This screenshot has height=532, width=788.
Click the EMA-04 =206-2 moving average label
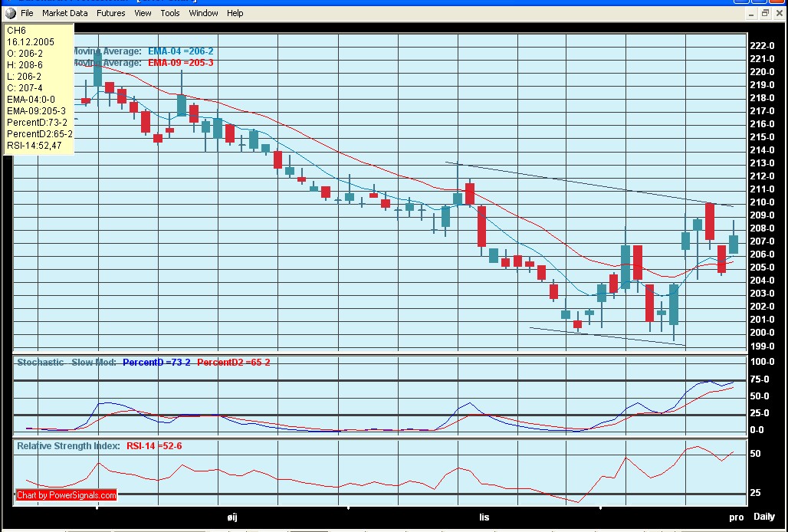tap(180, 51)
